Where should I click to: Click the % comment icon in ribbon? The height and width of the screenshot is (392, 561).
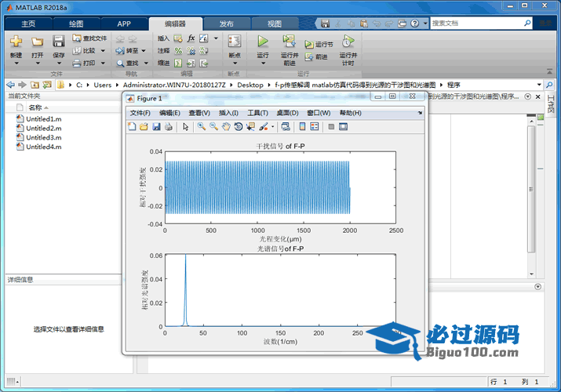coord(178,51)
